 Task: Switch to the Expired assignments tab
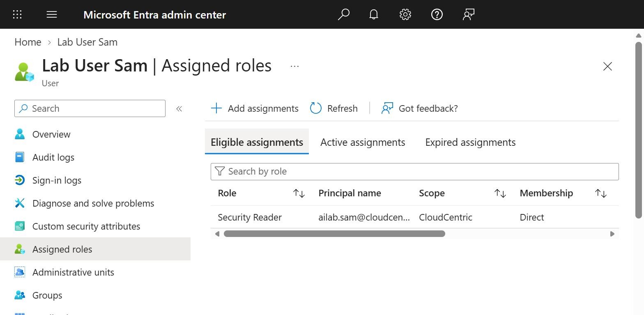(470, 142)
